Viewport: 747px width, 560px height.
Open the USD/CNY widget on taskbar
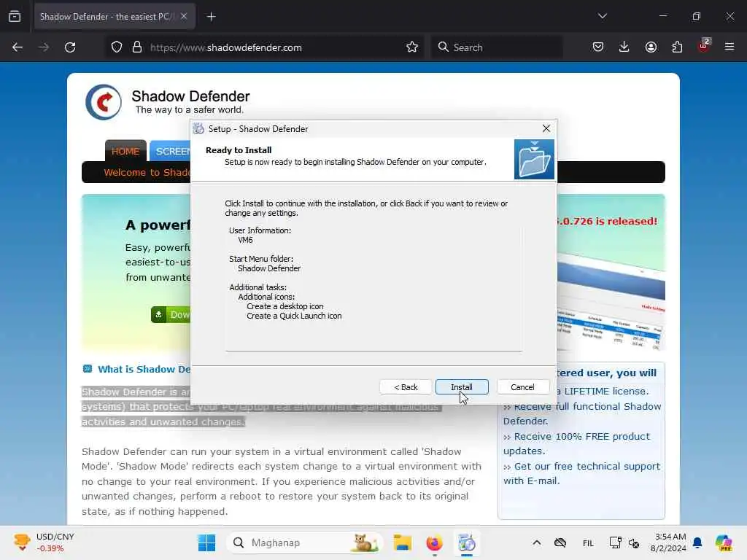44,542
